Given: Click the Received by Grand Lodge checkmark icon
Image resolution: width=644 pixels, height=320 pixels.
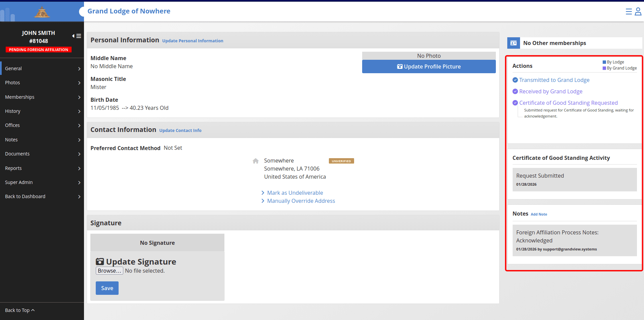Looking at the screenshot, I should click(515, 91).
